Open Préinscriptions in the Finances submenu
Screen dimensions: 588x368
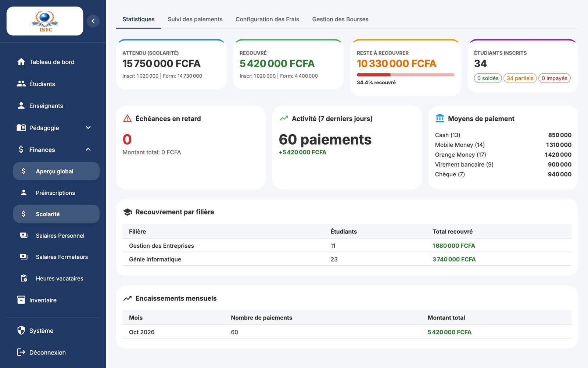(x=56, y=192)
